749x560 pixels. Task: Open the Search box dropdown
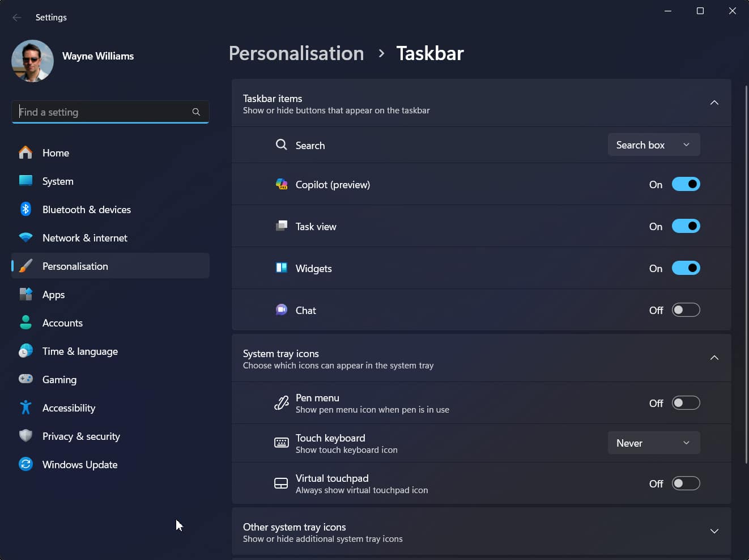653,145
